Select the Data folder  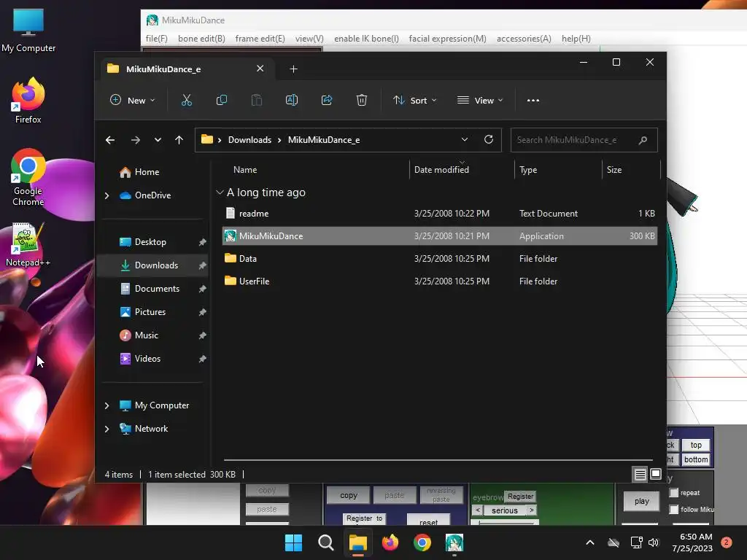[439, 259]
